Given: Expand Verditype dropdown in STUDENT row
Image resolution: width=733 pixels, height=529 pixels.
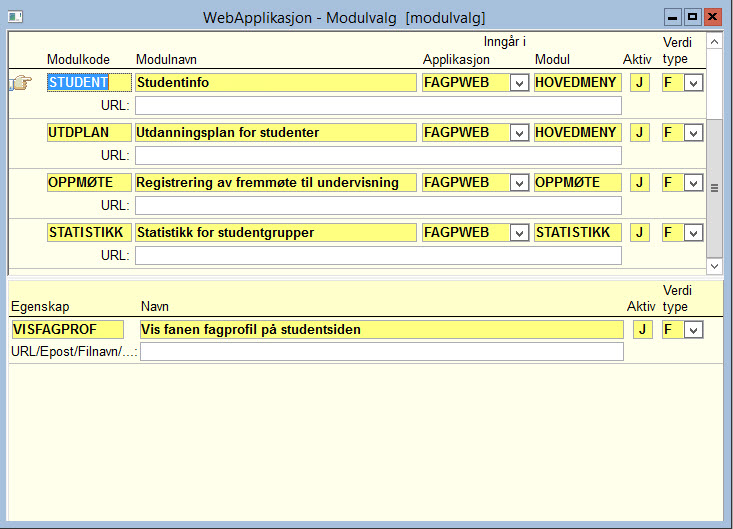Looking at the screenshot, I should pyautogui.click(x=693, y=83).
